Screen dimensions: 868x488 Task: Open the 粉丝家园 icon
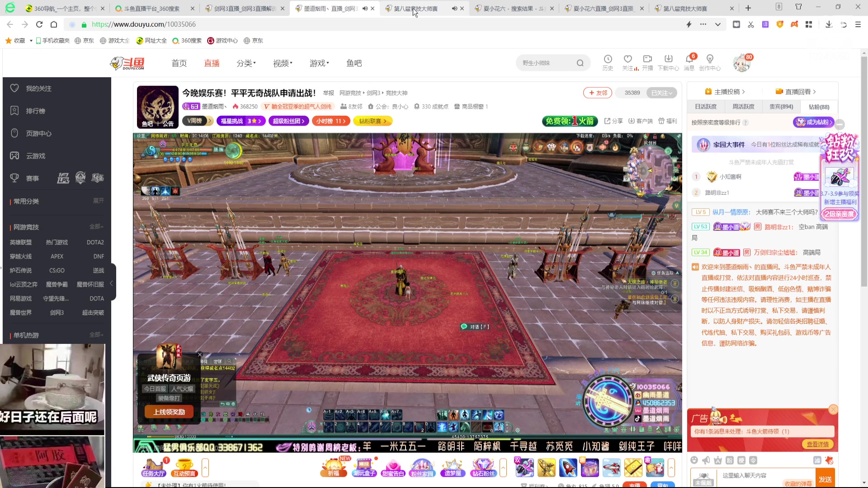[x=422, y=468]
